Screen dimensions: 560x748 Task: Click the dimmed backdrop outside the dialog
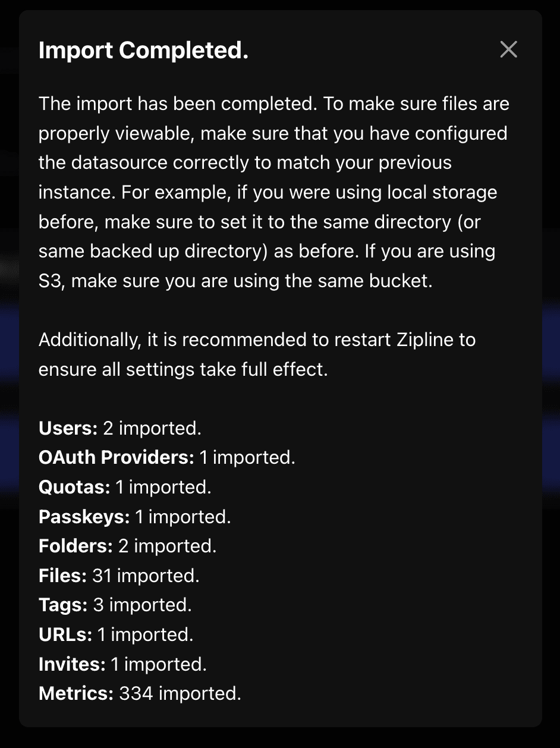point(9,374)
